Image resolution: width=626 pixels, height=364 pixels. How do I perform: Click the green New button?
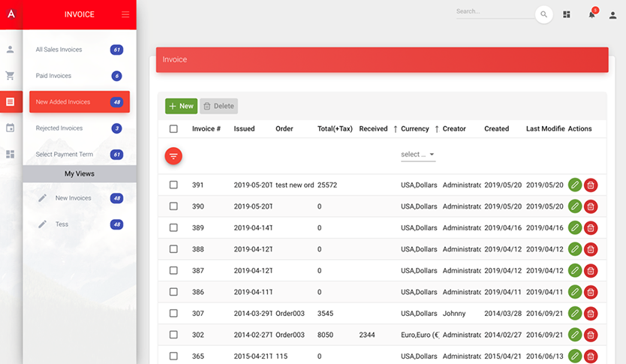[x=181, y=106]
